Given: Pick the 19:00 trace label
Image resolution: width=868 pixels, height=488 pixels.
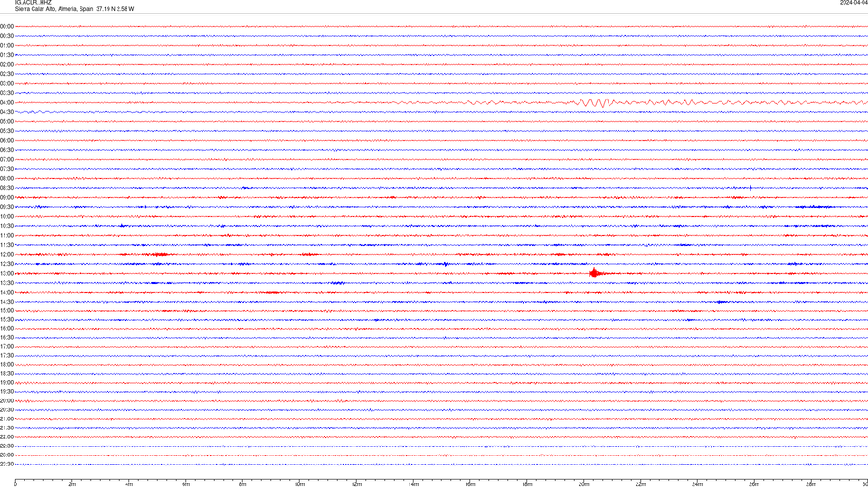Looking at the screenshot, I should 6,383.
